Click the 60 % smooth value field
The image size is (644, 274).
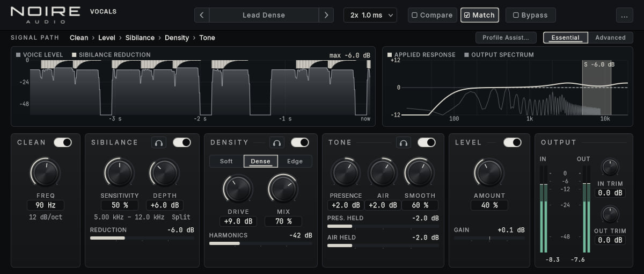(420, 205)
